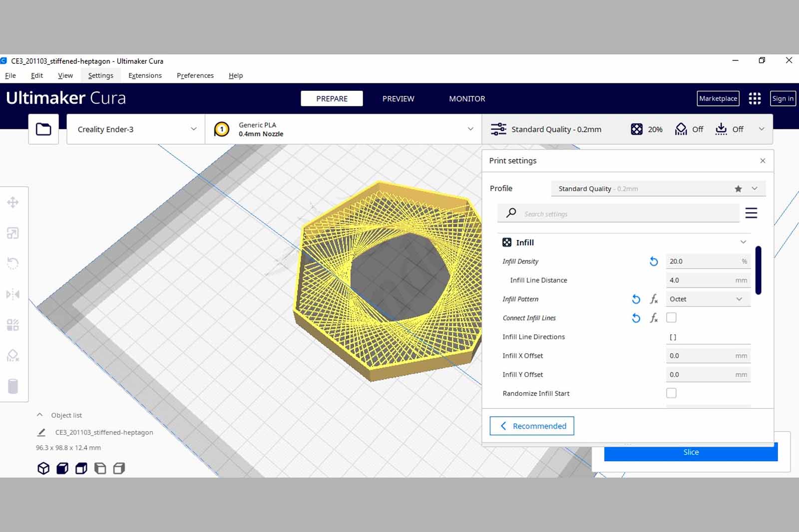Click the Infill X Offset field
The image size is (799, 532).
pos(708,355)
